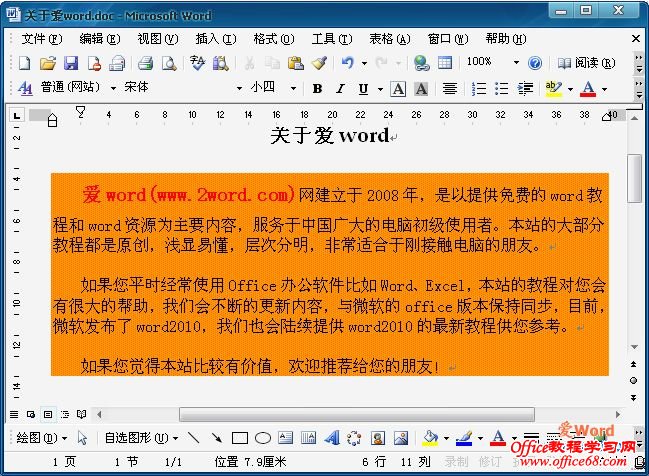Screen dimensions: 649x476
Task: Open the zoom 100% dropdown
Action: [516, 63]
